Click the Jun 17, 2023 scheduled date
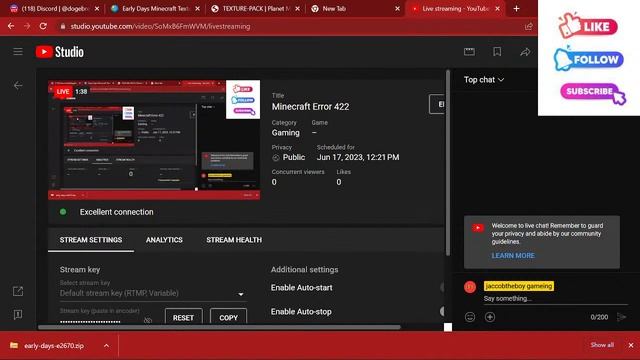Viewport: 640px width, 360px height. [x=358, y=157]
